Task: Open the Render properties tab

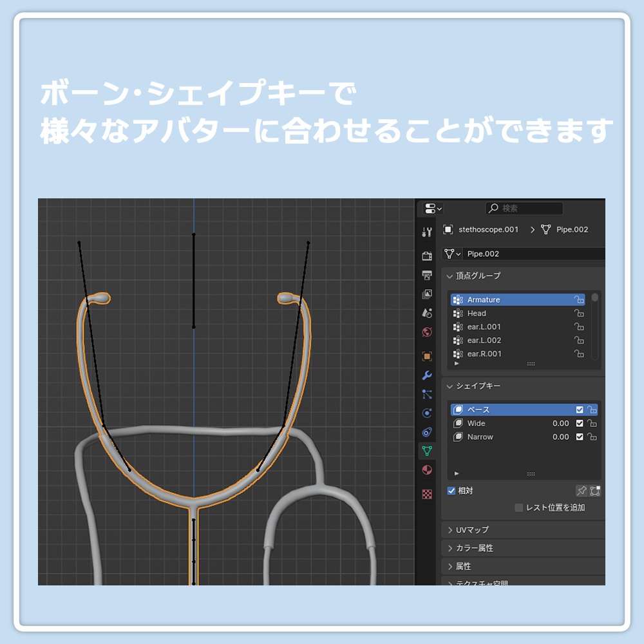Action: coord(427,256)
